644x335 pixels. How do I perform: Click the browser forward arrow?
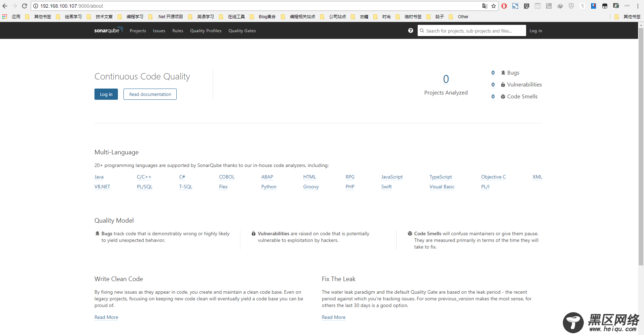pyautogui.click(x=15, y=6)
